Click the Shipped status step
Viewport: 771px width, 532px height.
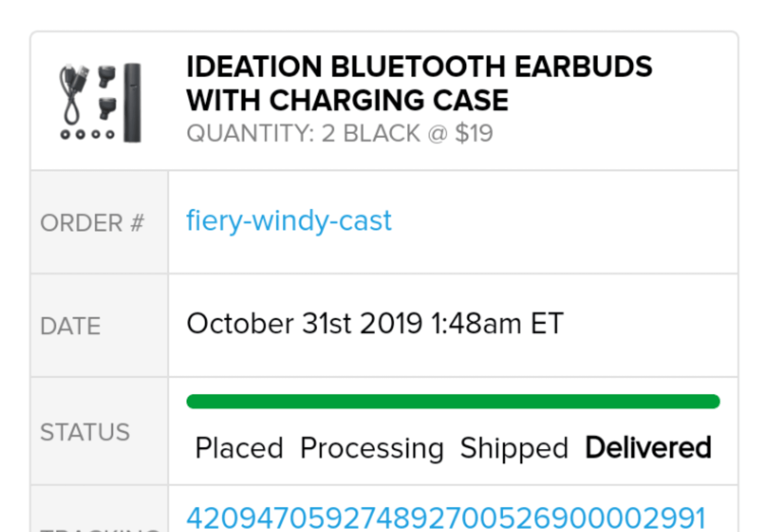tap(514, 448)
